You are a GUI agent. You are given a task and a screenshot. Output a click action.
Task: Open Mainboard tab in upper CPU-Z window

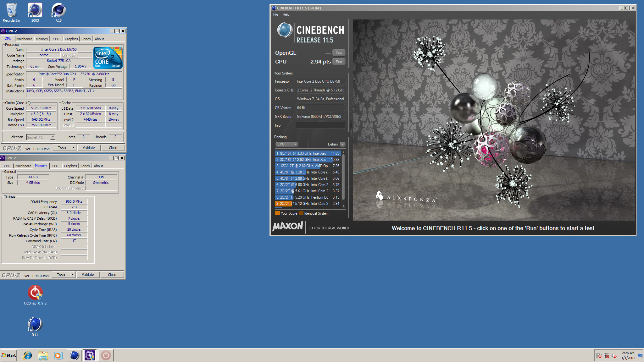(24, 39)
